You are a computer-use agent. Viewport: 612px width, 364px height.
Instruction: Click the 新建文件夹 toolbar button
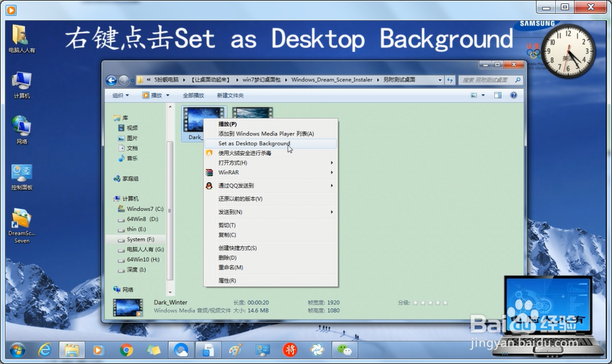(x=231, y=95)
